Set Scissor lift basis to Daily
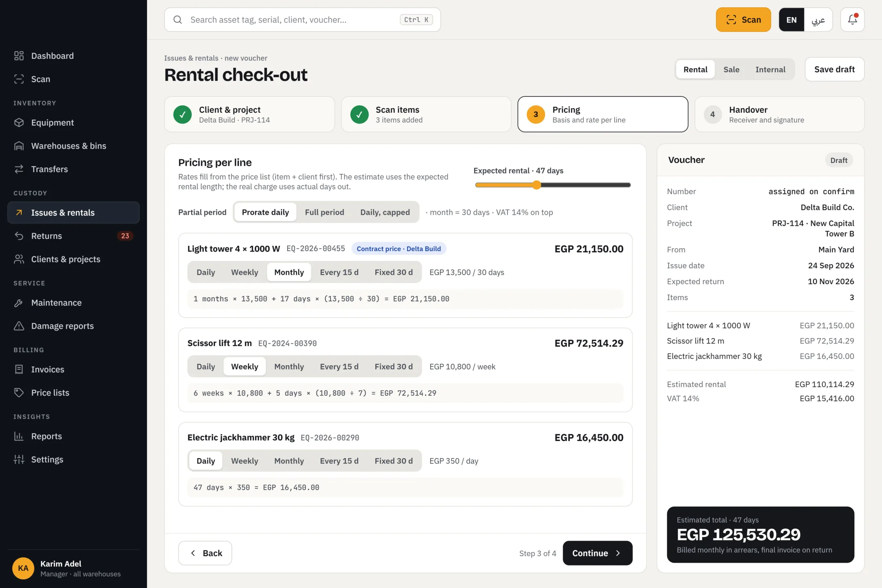 (x=206, y=366)
